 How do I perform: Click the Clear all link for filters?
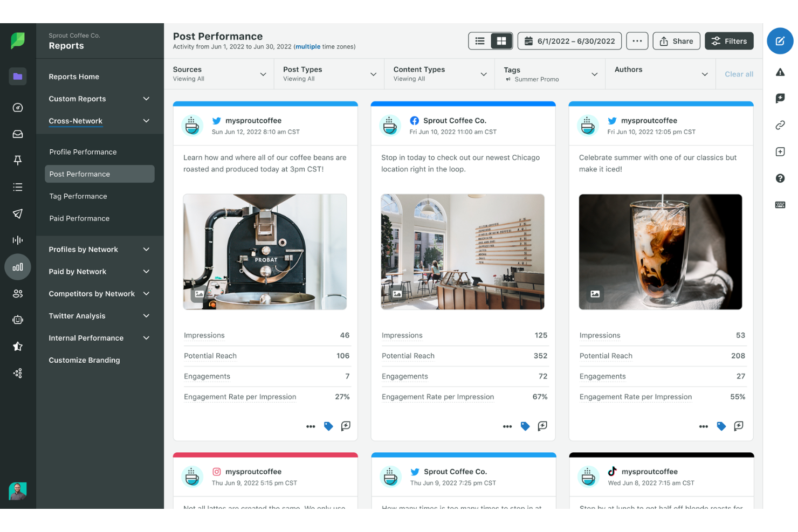[x=739, y=74]
